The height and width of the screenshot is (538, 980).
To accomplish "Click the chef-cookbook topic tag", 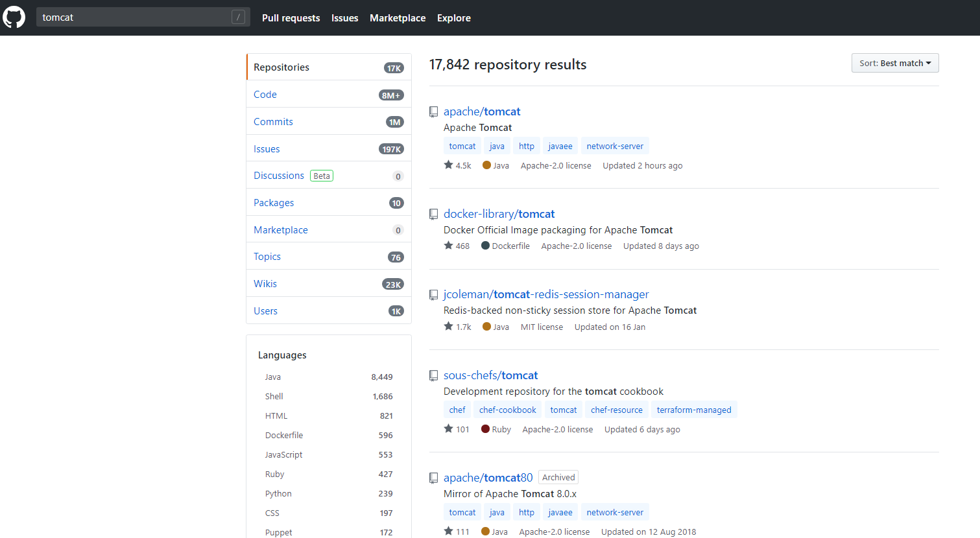I will tap(508, 410).
